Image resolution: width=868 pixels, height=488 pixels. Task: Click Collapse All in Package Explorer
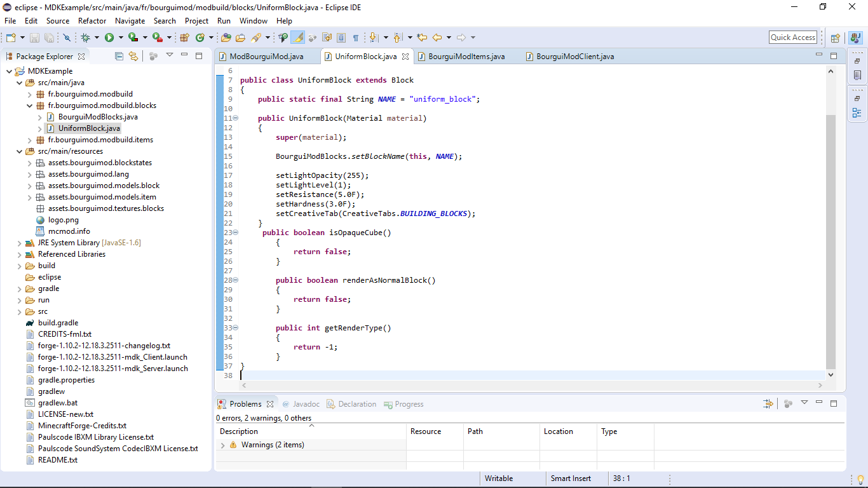coord(119,57)
